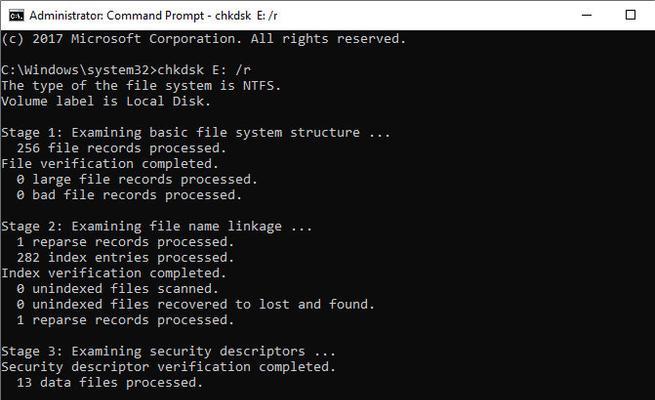The height and width of the screenshot is (400, 655).
Task: Click the Command Prompt icon in title bar
Action: 16,15
